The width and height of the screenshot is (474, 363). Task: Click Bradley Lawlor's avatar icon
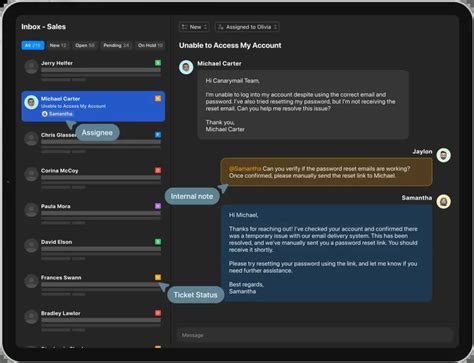tap(31, 317)
